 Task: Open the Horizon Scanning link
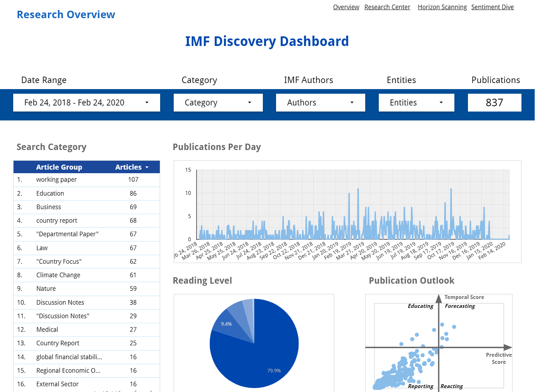[x=442, y=7]
